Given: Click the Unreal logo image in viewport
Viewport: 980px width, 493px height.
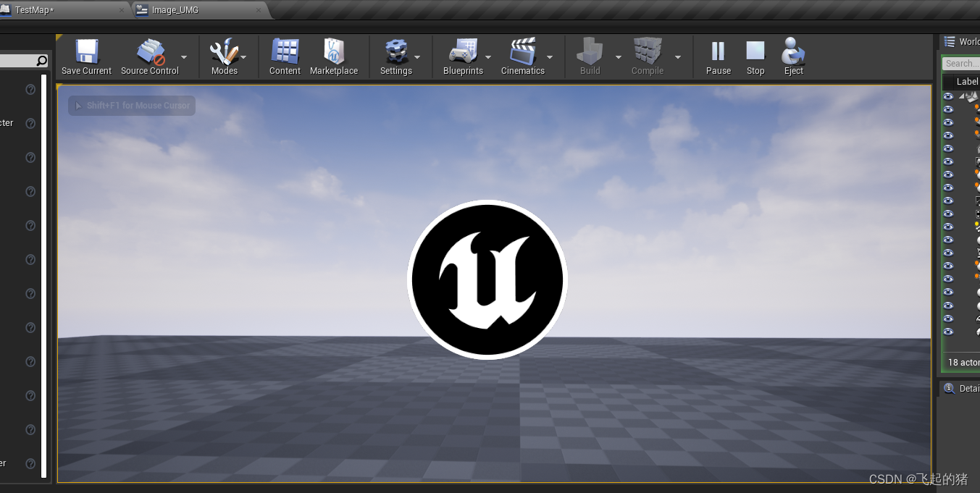Looking at the screenshot, I should click(x=487, y=279).
